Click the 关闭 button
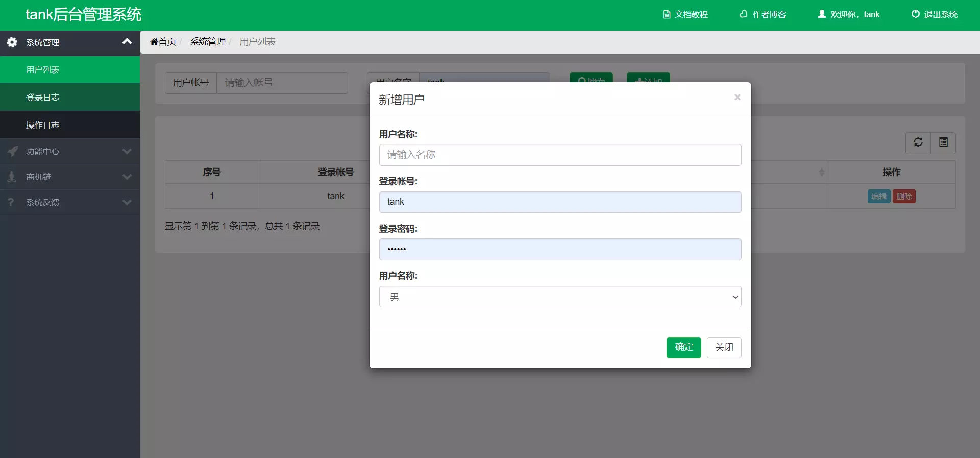 coord(724,348)
